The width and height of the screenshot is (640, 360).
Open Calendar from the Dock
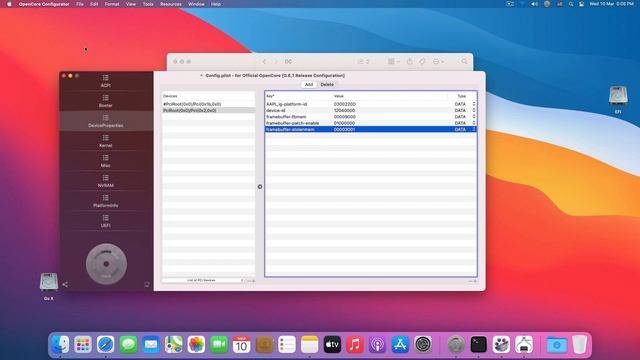(x=242, y=344)
